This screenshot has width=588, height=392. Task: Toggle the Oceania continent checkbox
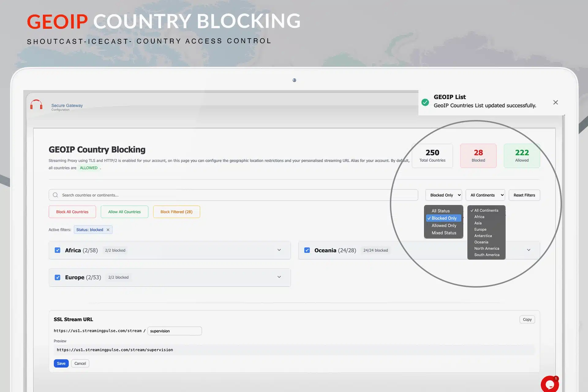click(307, 250)
